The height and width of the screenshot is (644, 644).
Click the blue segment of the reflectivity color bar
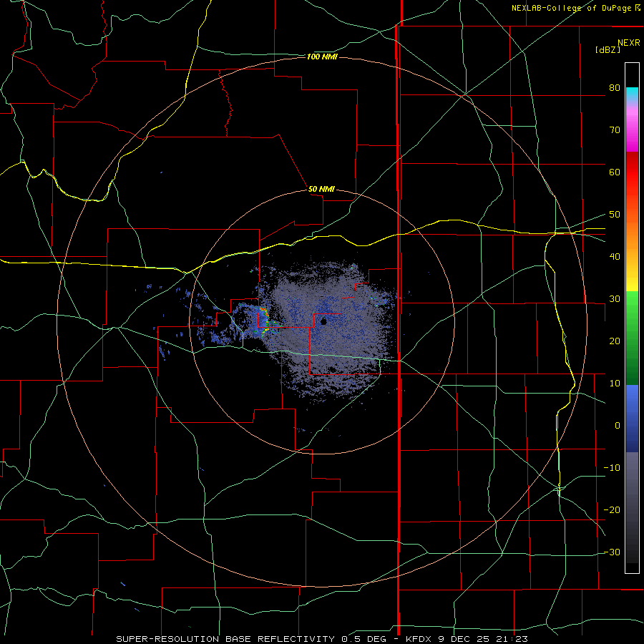pos(632,419)
